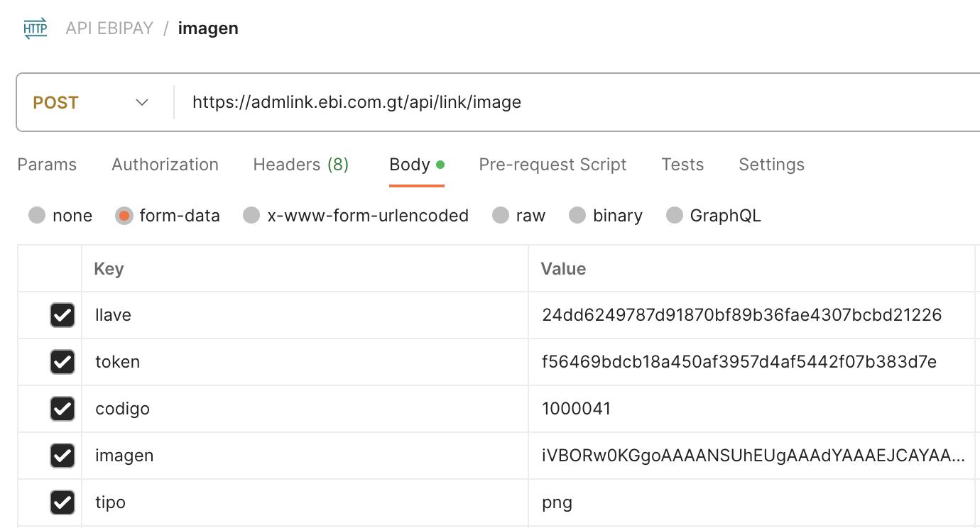Select the Pre-request Script tab

pos(552,165)
